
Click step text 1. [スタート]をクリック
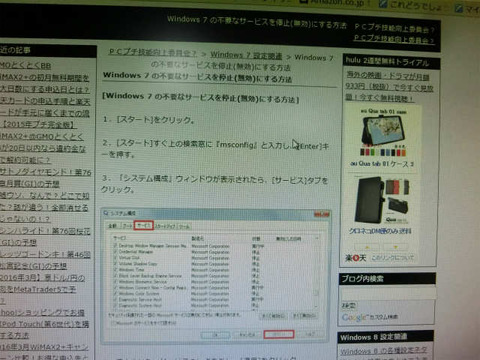pos(149,119)
